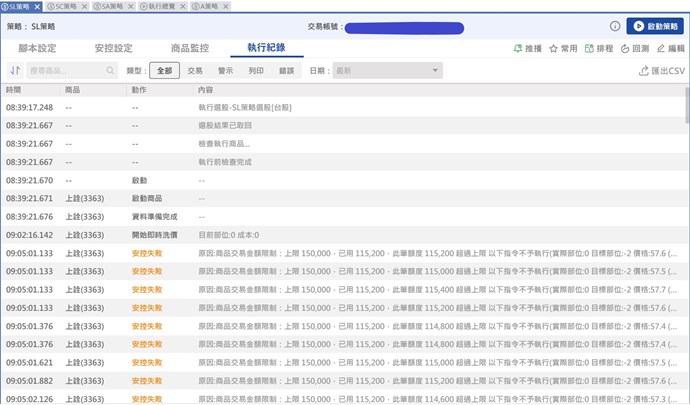Viewport: 690px width, 405px height.
Task: Click the vertical scrollbar of the log
Action: 686,105
